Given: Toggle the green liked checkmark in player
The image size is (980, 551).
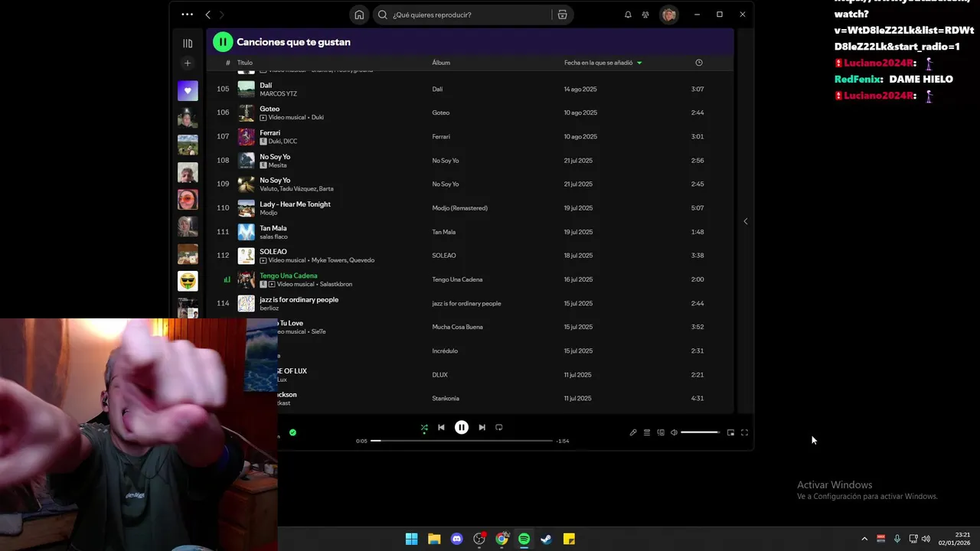Looking at the screenshot, I should (292, 432).
